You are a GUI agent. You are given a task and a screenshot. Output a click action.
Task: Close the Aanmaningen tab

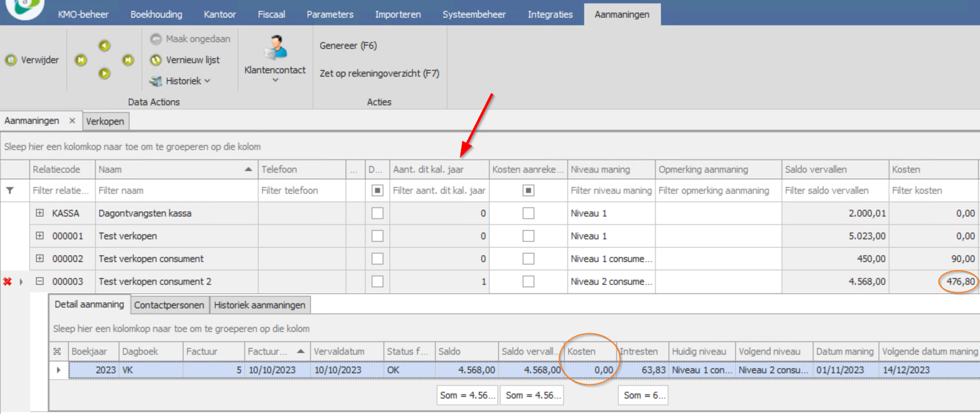(x=72, y=121)
